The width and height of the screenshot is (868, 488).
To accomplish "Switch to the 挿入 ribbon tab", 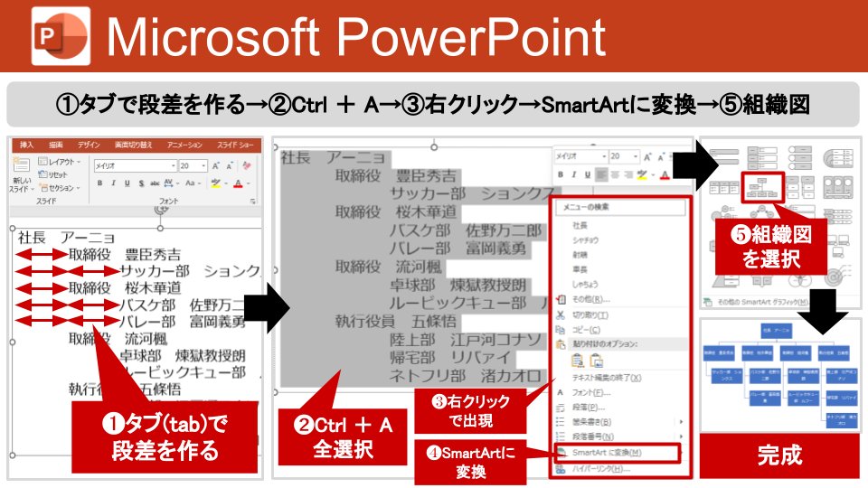I will click(26, 145).
